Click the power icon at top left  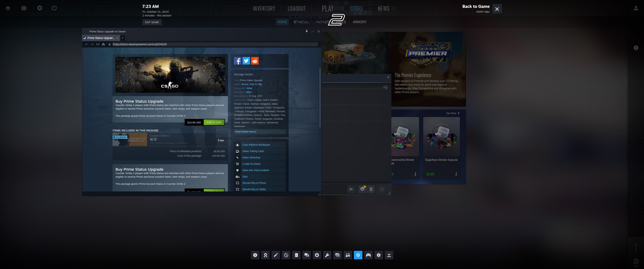(54, 8)
